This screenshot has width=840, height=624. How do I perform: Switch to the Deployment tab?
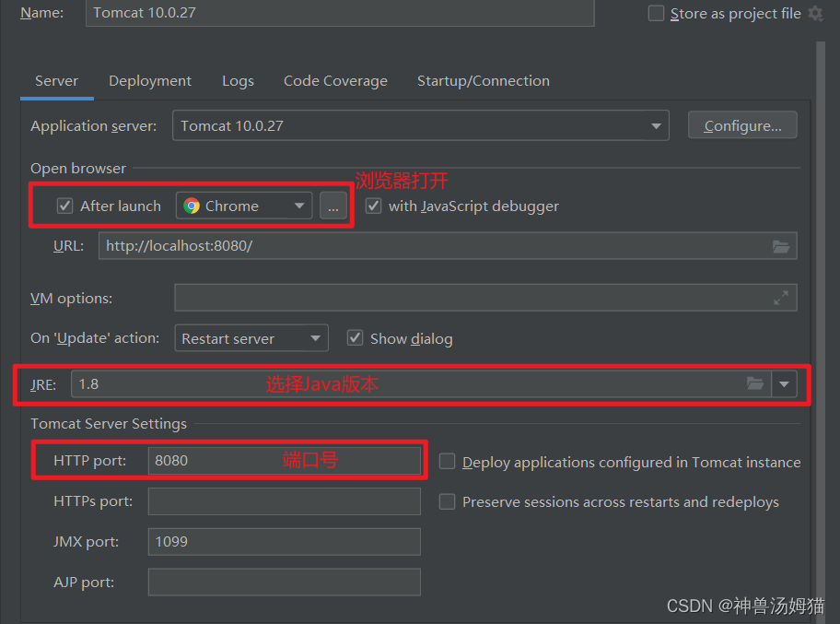coord(150,81)
